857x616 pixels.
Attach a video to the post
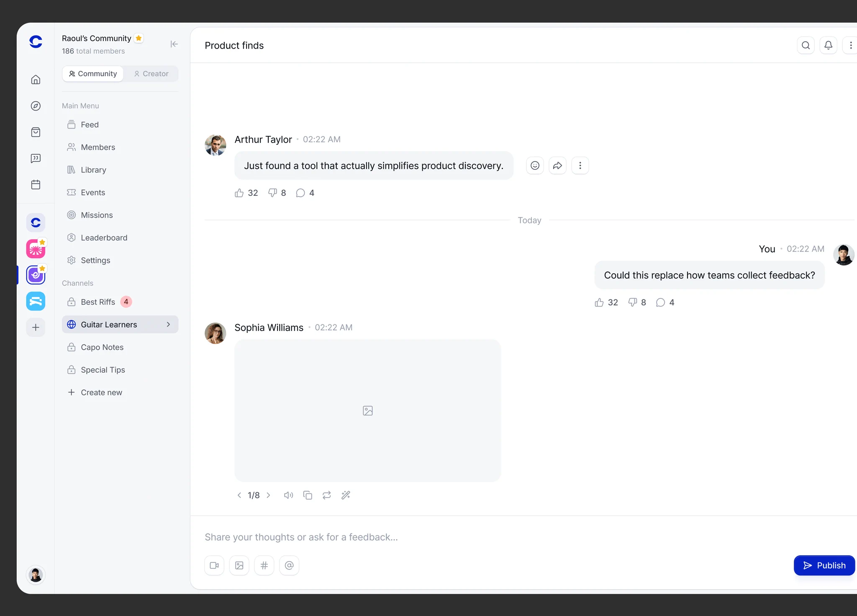[x=214, y=565]
